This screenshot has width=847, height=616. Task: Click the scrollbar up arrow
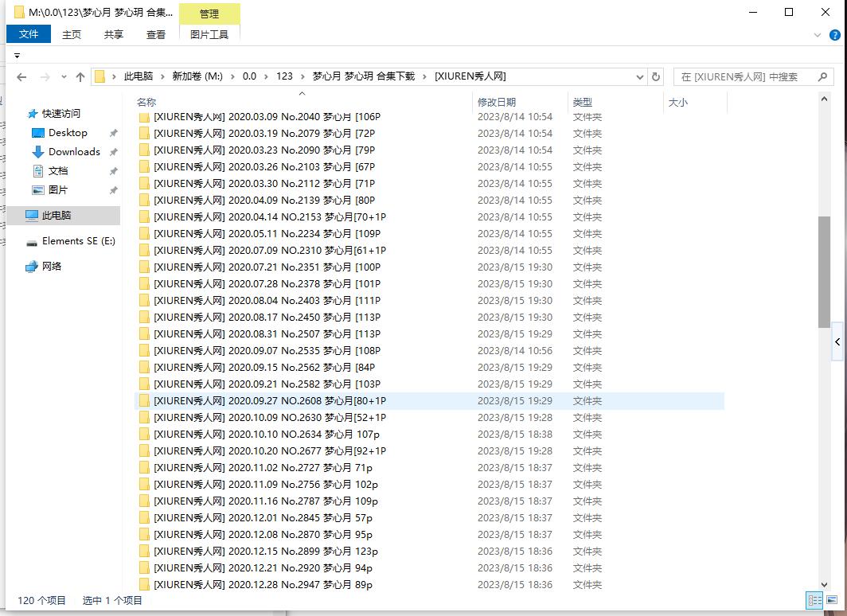click(824, 99)
